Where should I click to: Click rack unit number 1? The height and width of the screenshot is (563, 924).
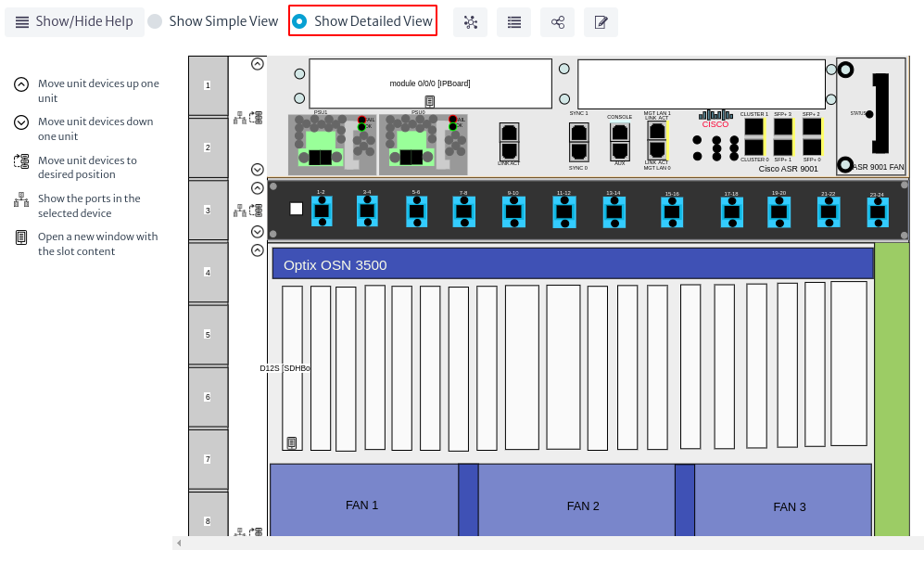[x=208, y=85]
